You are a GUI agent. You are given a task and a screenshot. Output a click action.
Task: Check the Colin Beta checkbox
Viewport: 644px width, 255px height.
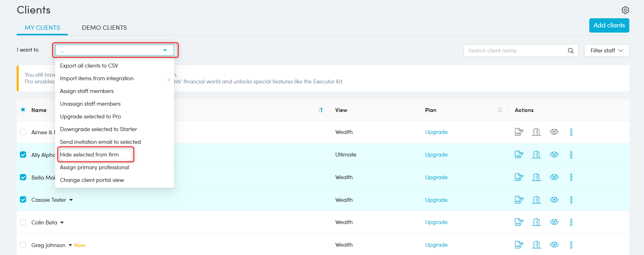click(23, 222)
